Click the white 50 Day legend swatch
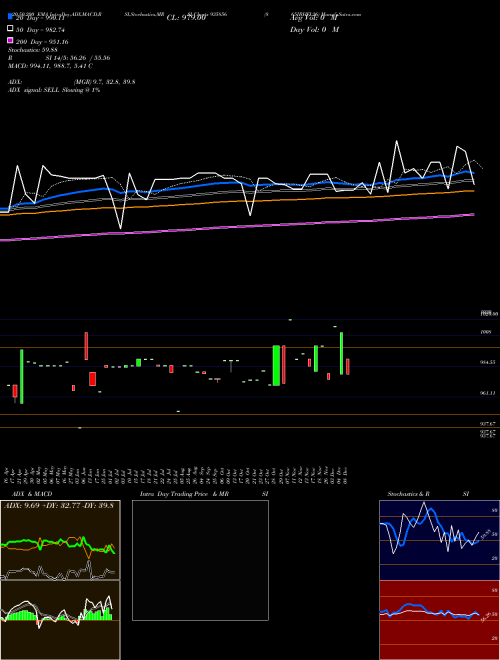Image resolution: width=500 pixels, height=660 pixels. click(x=10, y=29)
